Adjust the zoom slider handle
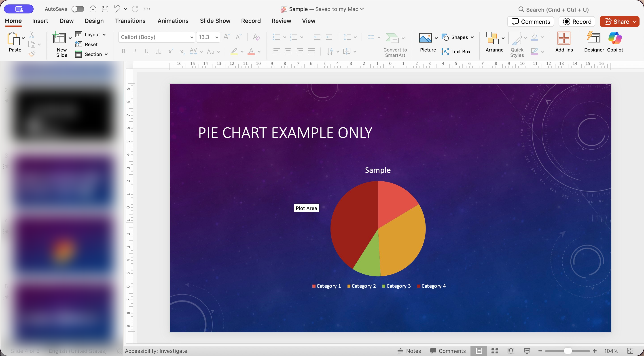Image resolution: width=644 pixels, height=356 pixels. (568, 351)
